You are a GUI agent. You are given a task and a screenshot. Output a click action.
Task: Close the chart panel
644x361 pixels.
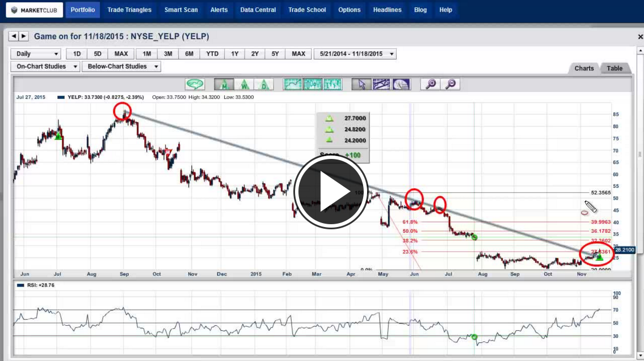[x=640, y=37]
